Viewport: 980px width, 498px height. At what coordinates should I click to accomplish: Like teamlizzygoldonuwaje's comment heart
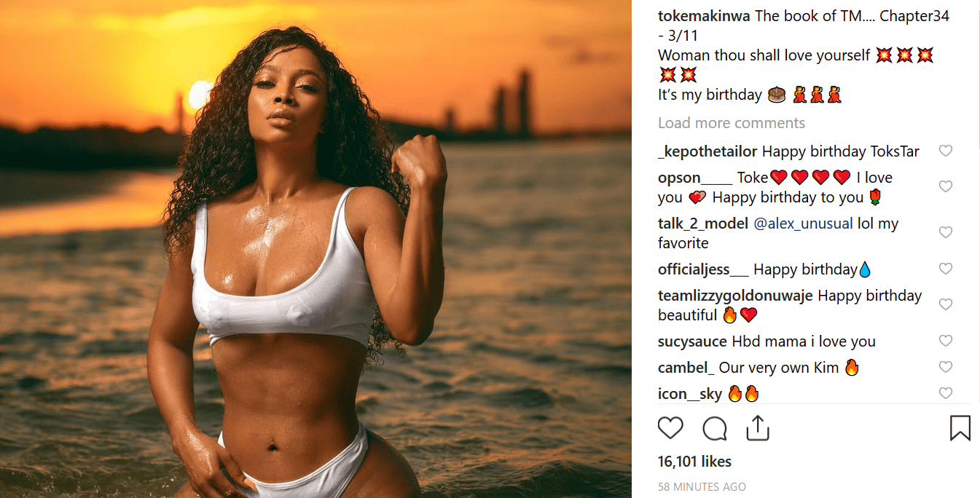click(946, 304)
